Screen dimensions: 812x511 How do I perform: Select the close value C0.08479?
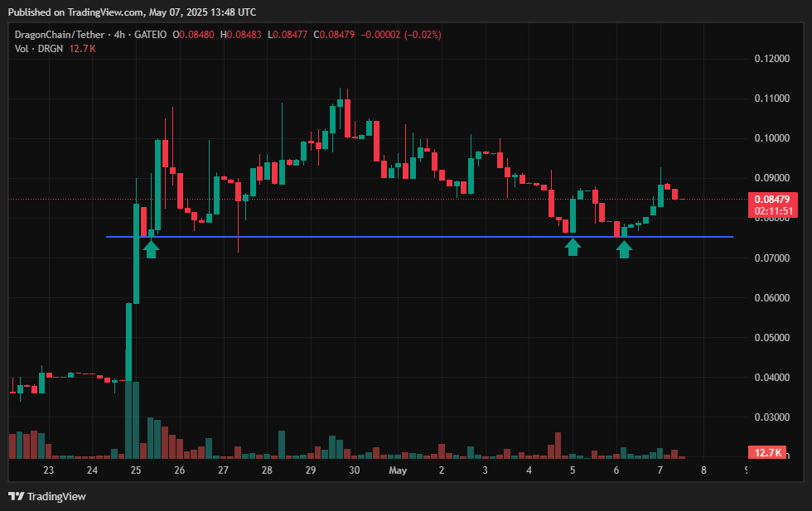pos(334,35)
